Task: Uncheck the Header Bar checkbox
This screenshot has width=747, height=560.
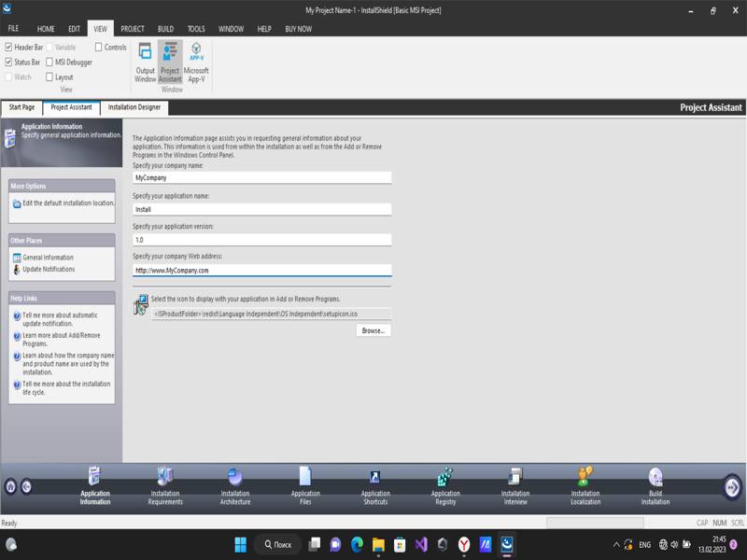Action: click(9, 47)
